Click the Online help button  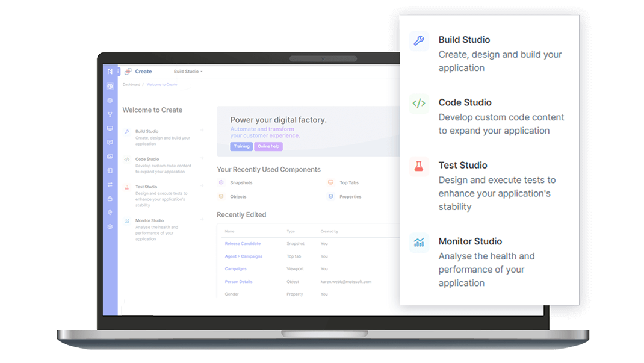[x=268, y=146]
